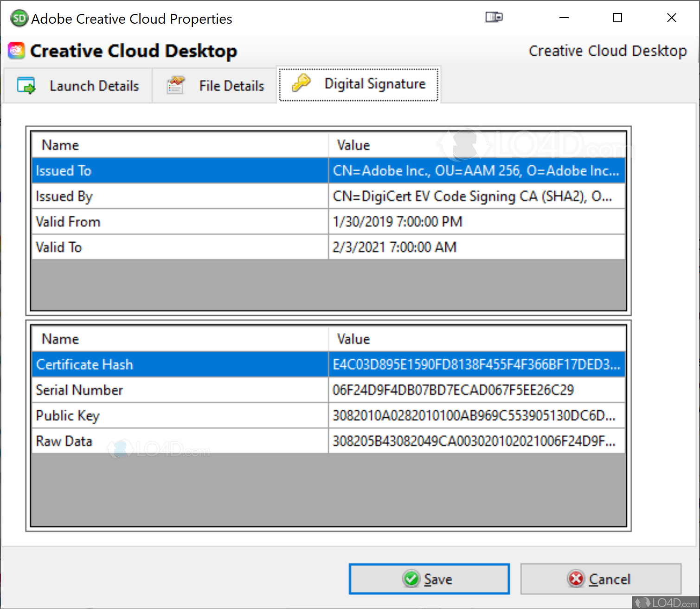Click the Value header in the lower table
This screenshot has height=609, width=700.
(477, 339)
